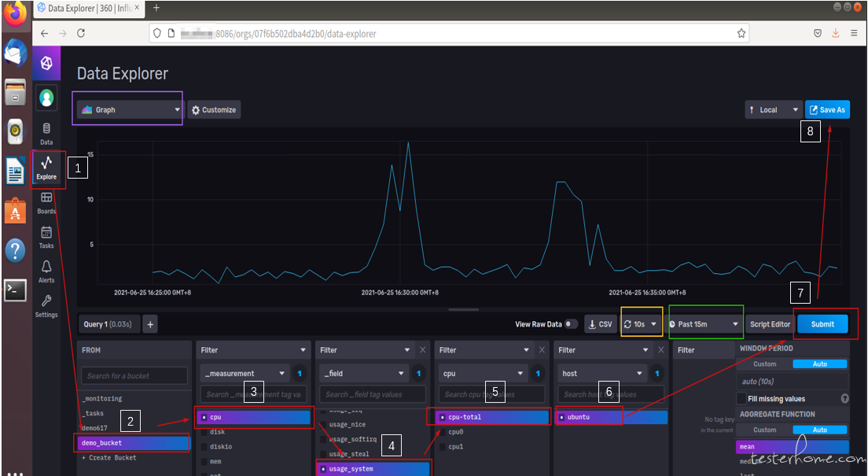Open Ubuntu Software from the dock
Screen dimensions: 868x476
pyautogui.click(x=15, y=211)
